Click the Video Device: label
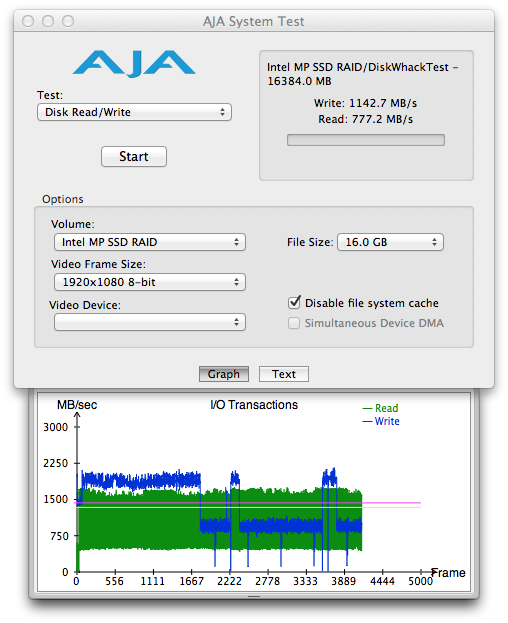This screenshot has width=508, height=623. [x=85, y=305]
